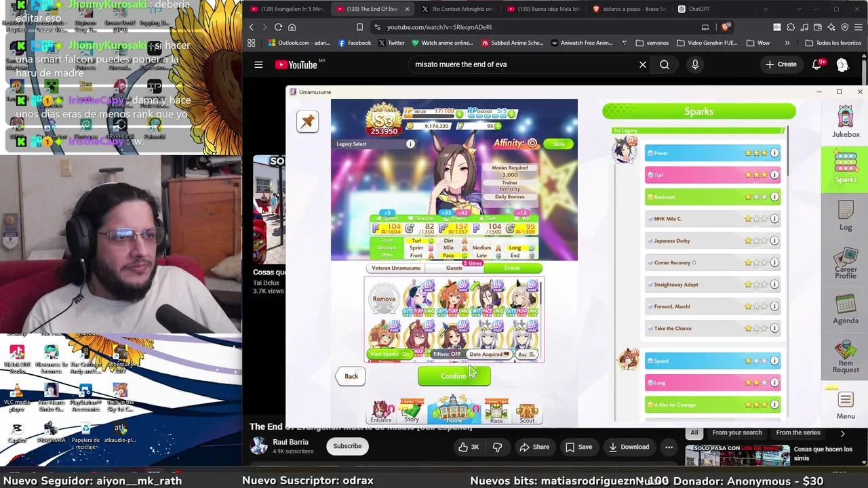Bookmark this page in the address bar

359,27
